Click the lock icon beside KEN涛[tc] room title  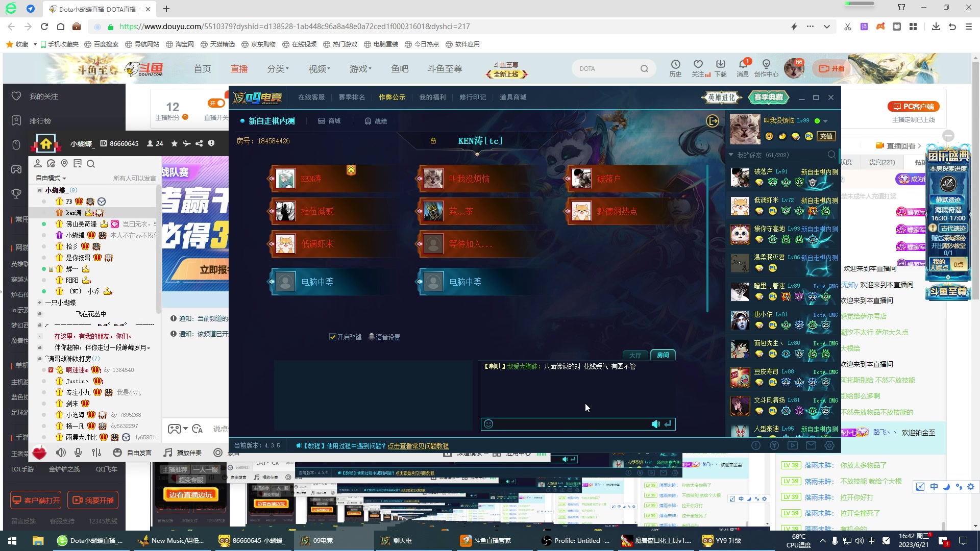[433, 141]
